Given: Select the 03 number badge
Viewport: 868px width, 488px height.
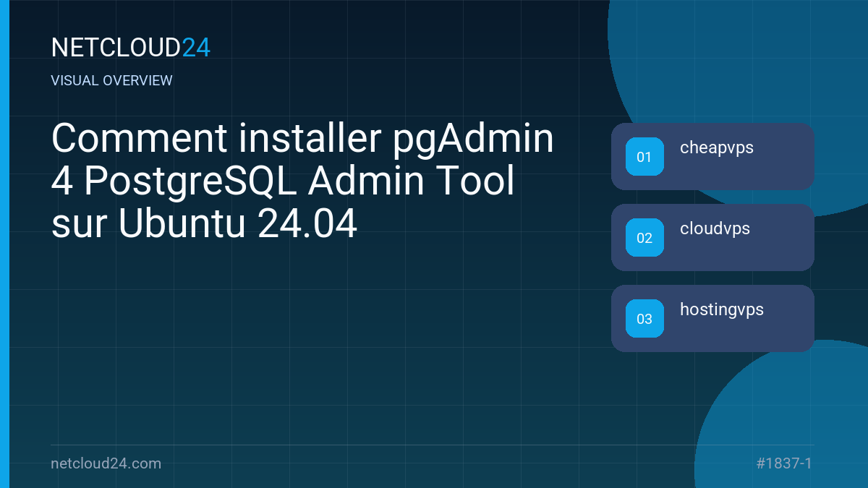Looking at the screenshot, I should coord(644,318).
